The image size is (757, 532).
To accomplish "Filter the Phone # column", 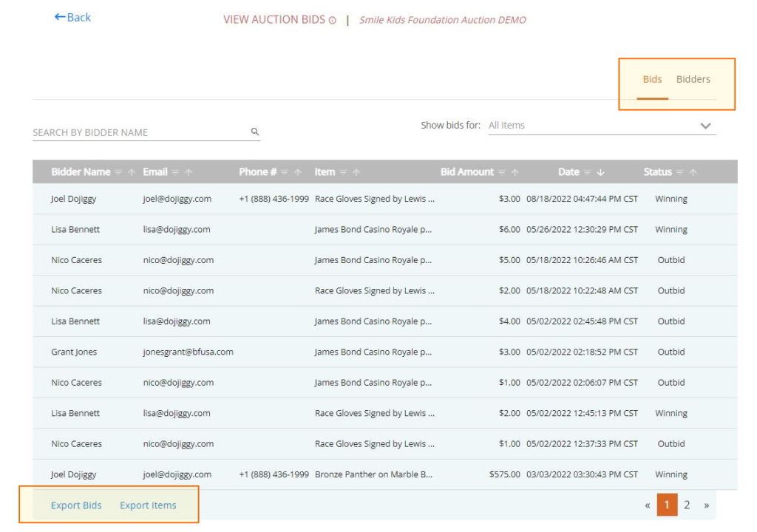I will pos(285,172).
